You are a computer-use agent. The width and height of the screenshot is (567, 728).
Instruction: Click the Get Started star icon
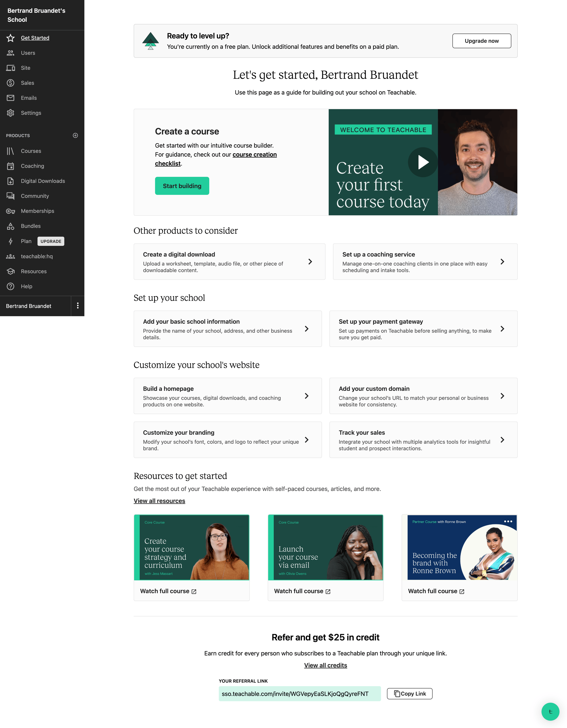tap(11, 38)
